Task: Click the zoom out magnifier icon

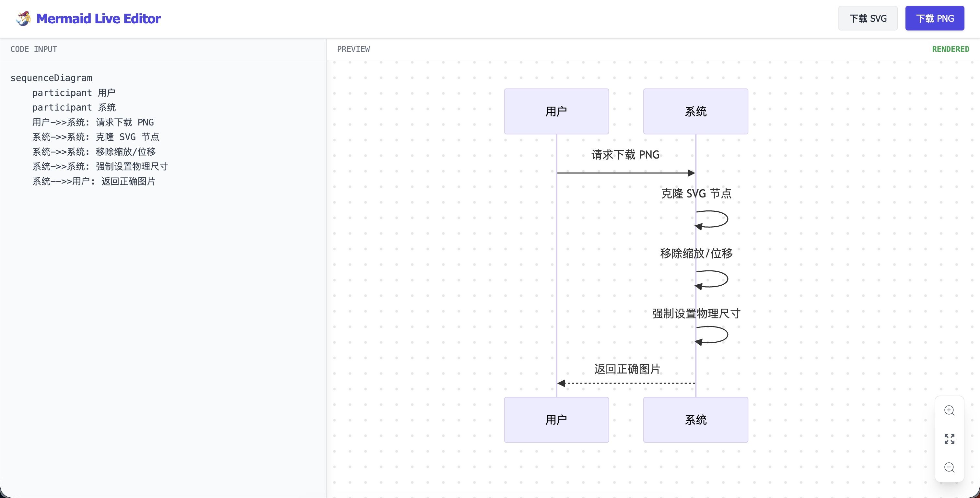Action: 950,468
